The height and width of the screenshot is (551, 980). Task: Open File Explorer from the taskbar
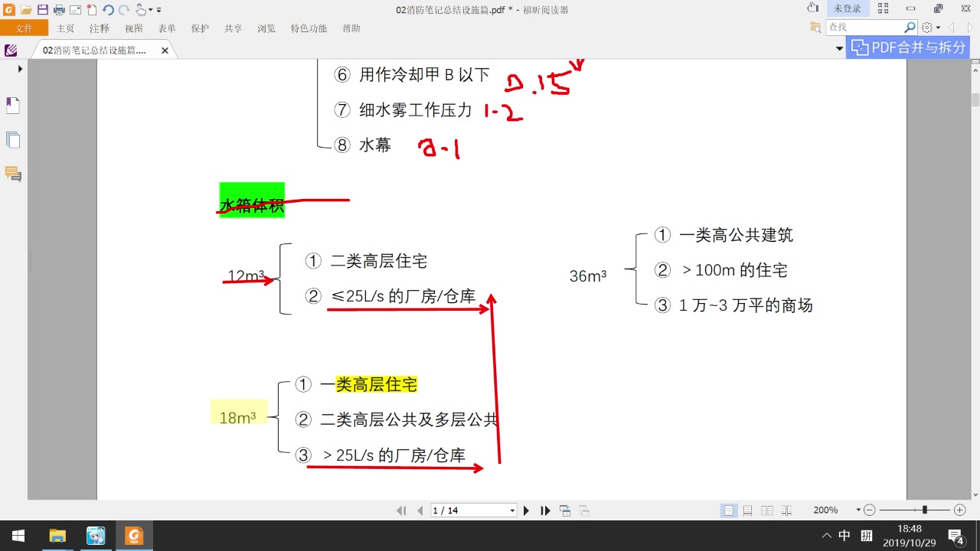click(x=57, y=536)
